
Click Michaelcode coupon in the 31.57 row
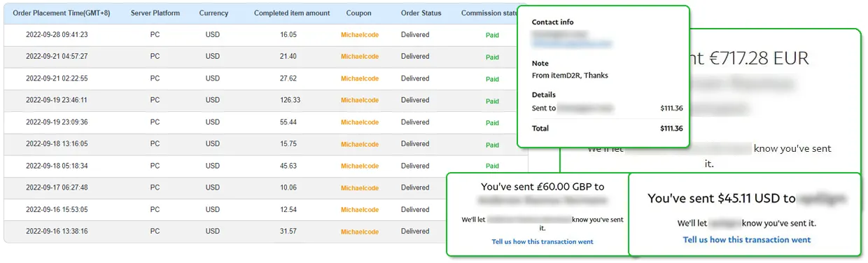point(360,232)
